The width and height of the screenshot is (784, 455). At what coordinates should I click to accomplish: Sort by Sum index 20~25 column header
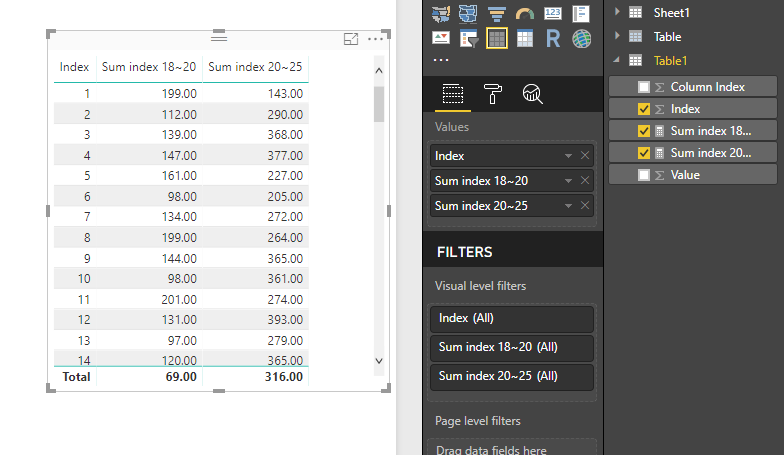tap(255, 67)
